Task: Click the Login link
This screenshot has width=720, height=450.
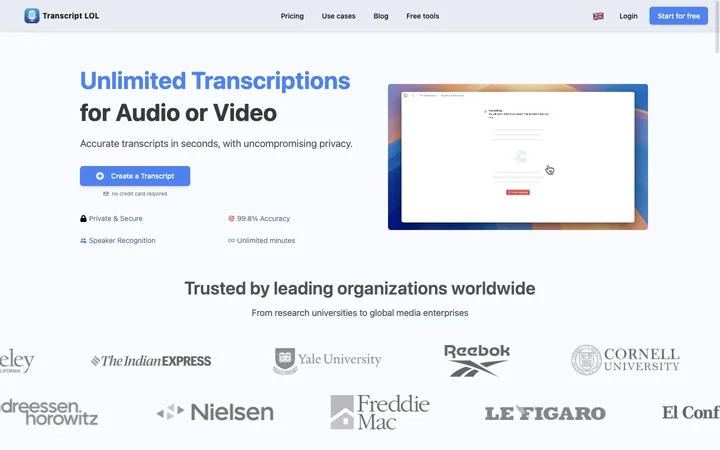Action: (x=628, y=16)
